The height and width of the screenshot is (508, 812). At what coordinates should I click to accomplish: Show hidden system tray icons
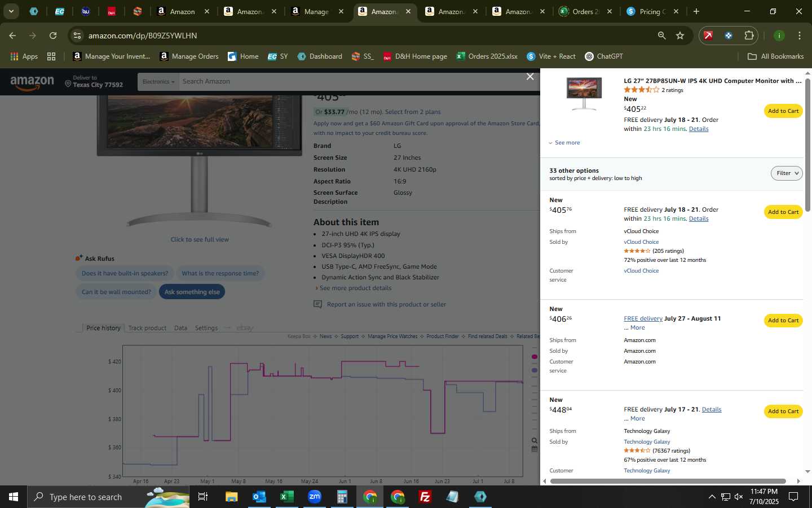tap(712, 497)
